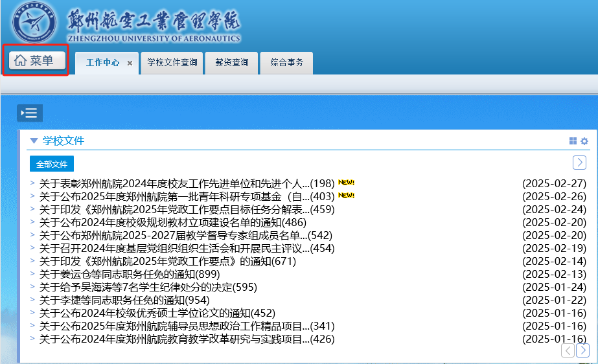
Task: Collapse the 学校文件 panel triangle
Action: [x=34, y=141]
